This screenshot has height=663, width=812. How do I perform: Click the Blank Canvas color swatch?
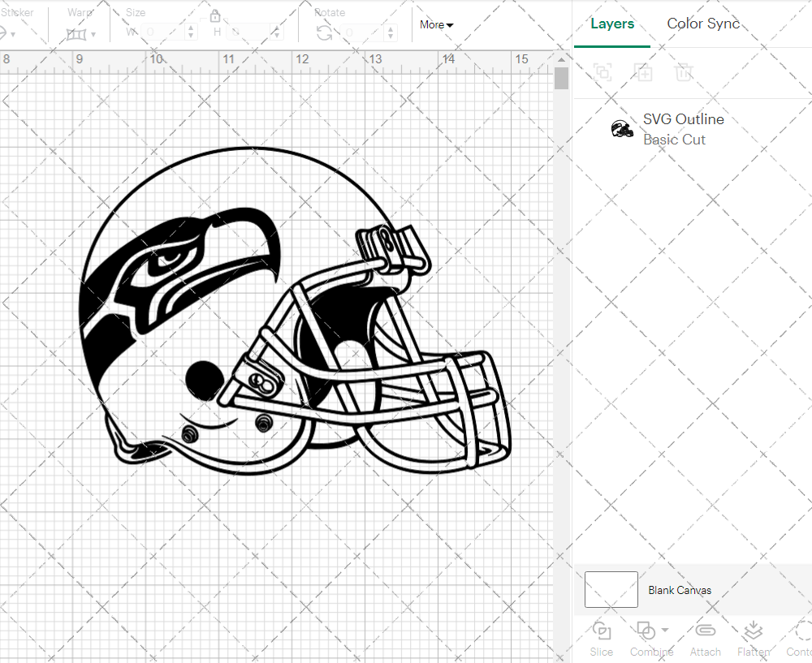611,590
